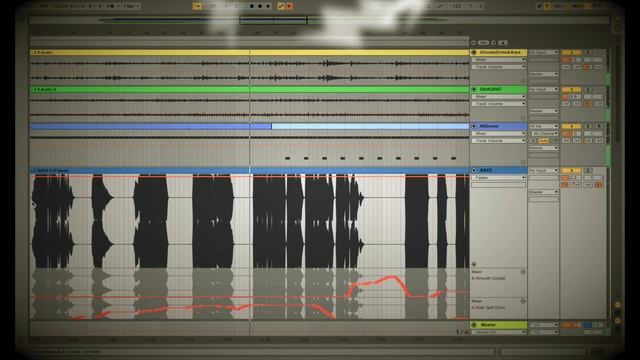Solo the GhostsDrms&Arps track
Image resolution: width=640 pixels, height=360 pixels.
coord(588,53)
